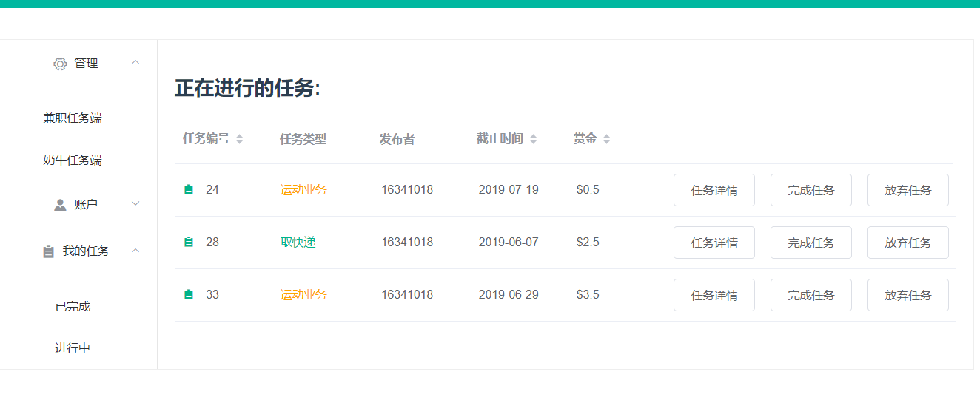View 任务详情 for task 24
The image size is (980, 417).
pyautogui.click(x=714, y=190)
